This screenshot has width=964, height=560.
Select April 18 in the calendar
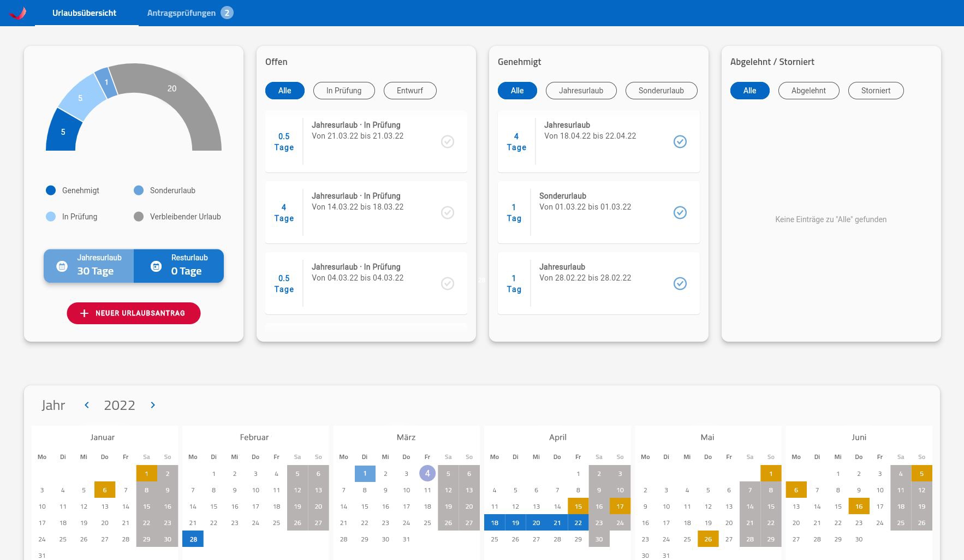[x=495, y=523]
